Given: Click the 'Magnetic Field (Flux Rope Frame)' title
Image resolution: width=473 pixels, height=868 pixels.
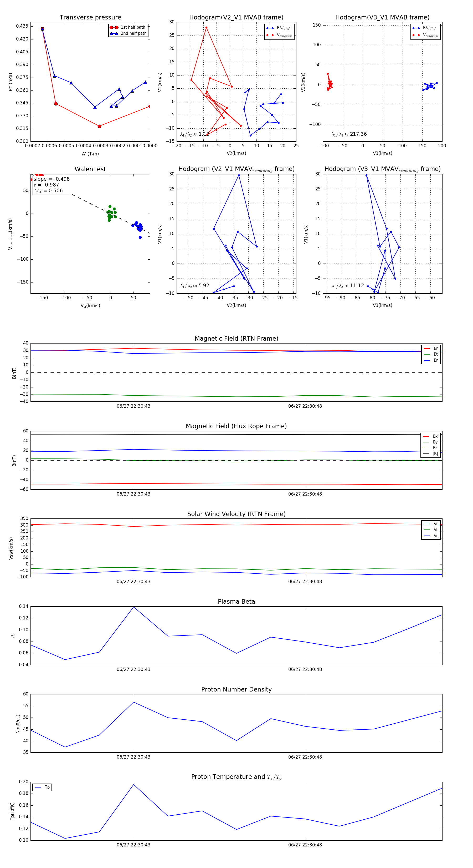Looking at the screenshot, I should tap(236, 426).
